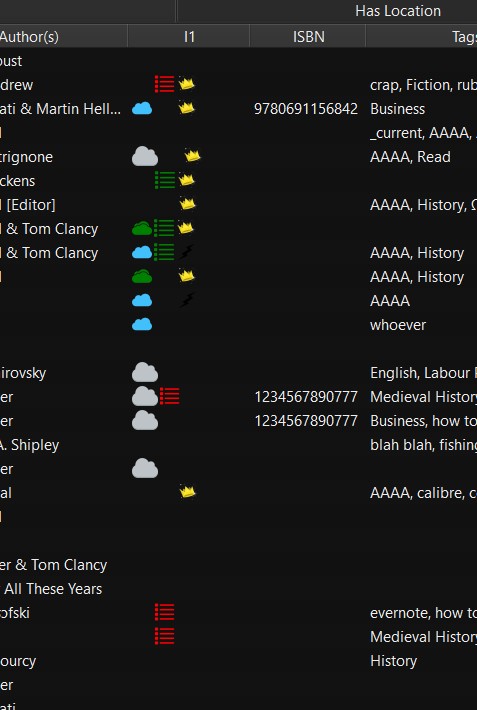Click the yellow crown icon in the '[Editor]' row
Viewport: 477px width, 710px height.
(187, 204)
